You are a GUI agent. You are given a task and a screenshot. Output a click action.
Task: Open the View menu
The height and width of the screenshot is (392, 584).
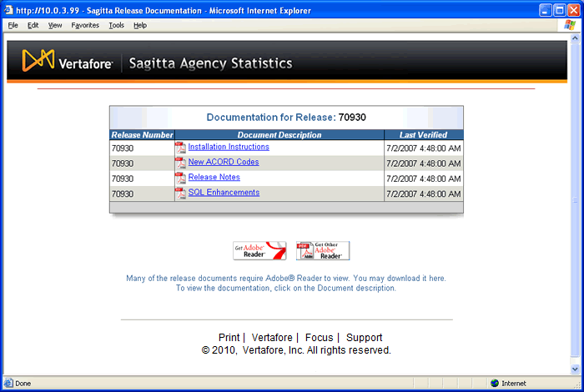(55, 25)
